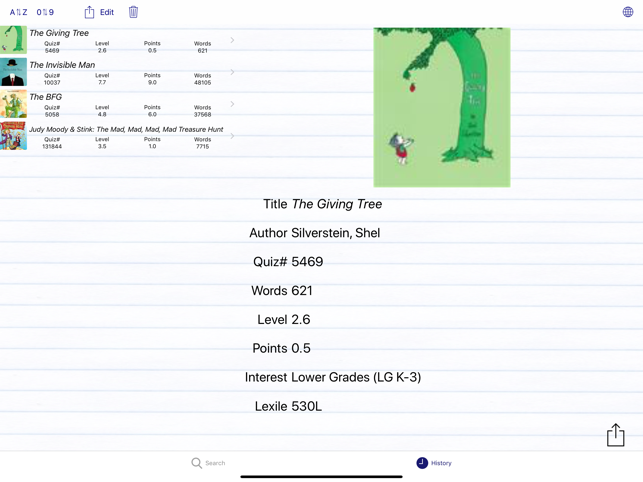Select the Judy Moody & Stink cover thumbnail

(14, 136)
